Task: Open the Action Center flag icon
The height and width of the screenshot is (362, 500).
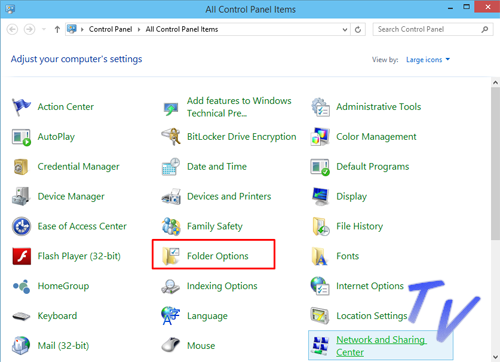Action: [x=21, y=107]
